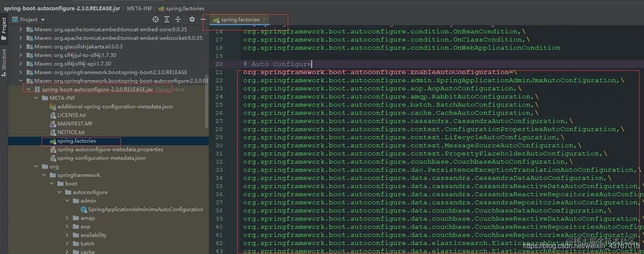644x254 pixels.
Task: Expand Maven slf4j-api:1.7.30 library
Action: tap(21, 64)
